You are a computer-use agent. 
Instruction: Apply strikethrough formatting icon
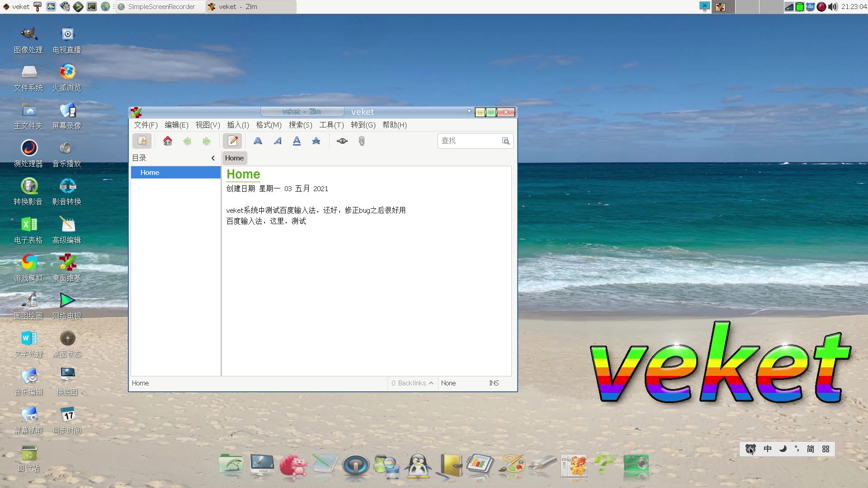(x=316, y=141)
